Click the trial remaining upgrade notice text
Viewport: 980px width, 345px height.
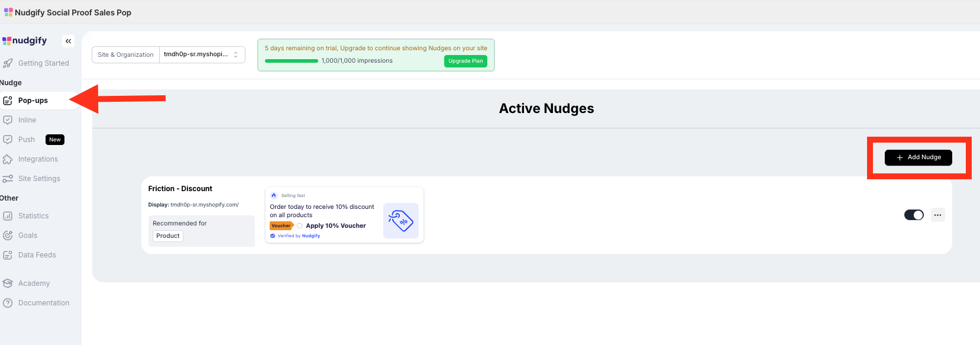(376, 49)
